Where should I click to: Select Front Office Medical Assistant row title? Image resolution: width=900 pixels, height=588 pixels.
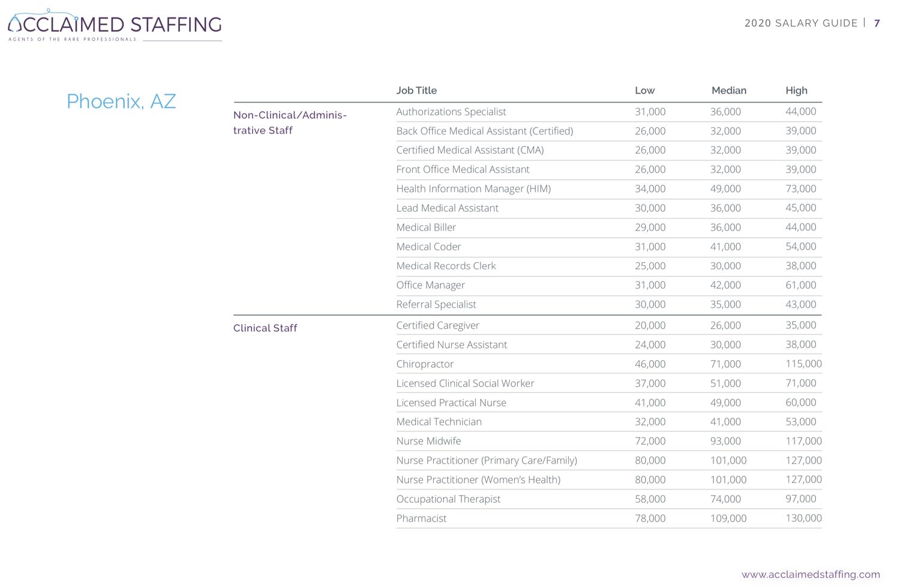click(x=463, y=169)
